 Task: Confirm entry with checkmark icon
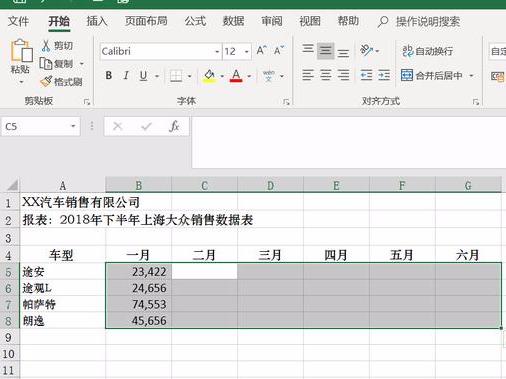(146, 126)
